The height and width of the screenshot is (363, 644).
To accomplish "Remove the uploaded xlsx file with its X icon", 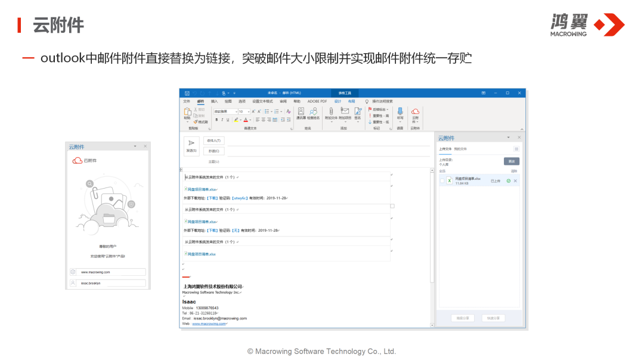I will (515, 181).
